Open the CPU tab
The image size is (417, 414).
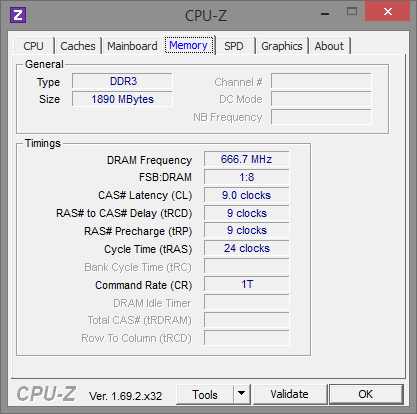[x=33, y=46]
